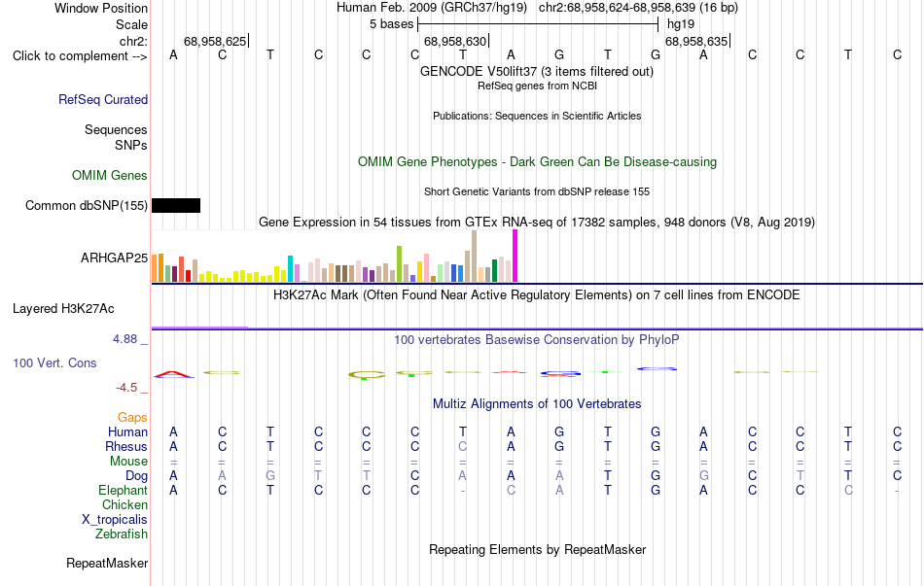Screen dimensions: 924x586
Task: Click the 'chr2:' ruler label
Action: (x=133, y=41)
